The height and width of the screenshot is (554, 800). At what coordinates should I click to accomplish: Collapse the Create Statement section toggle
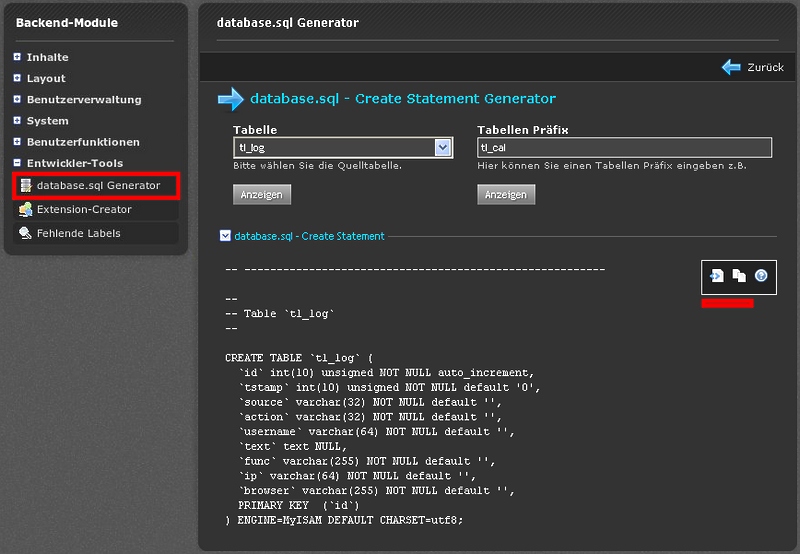click(x=225, y=236)
